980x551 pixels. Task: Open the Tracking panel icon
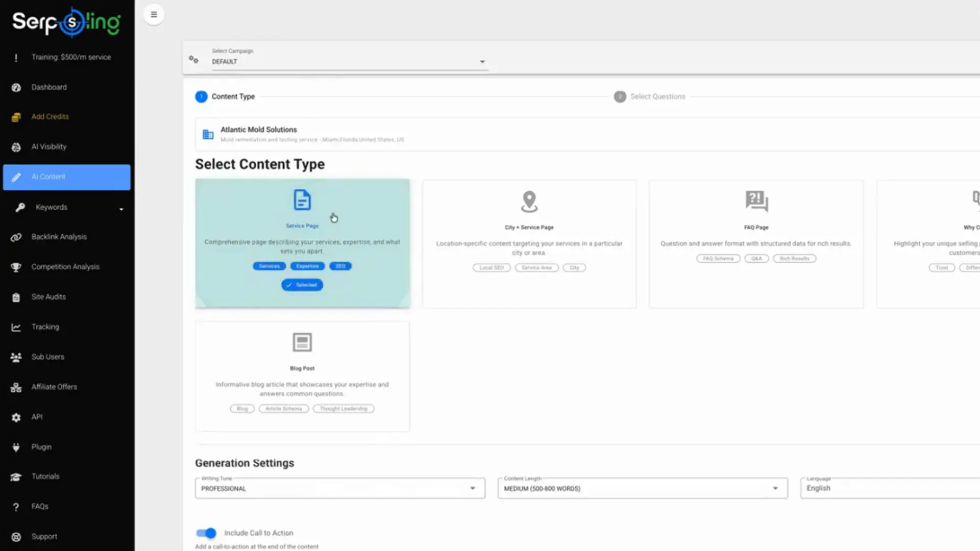16,327
